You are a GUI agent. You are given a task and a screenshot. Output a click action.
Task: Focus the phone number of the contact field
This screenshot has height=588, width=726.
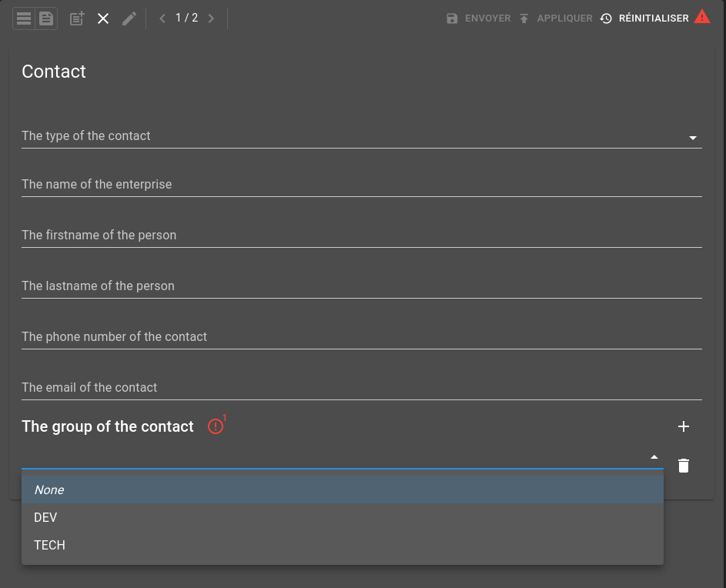(x=362, y=337)
